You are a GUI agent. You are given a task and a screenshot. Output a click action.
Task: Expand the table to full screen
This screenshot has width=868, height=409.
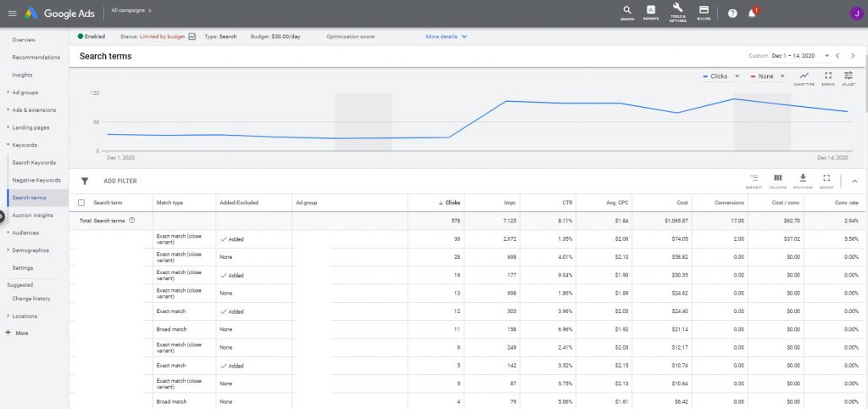point(826,181)
